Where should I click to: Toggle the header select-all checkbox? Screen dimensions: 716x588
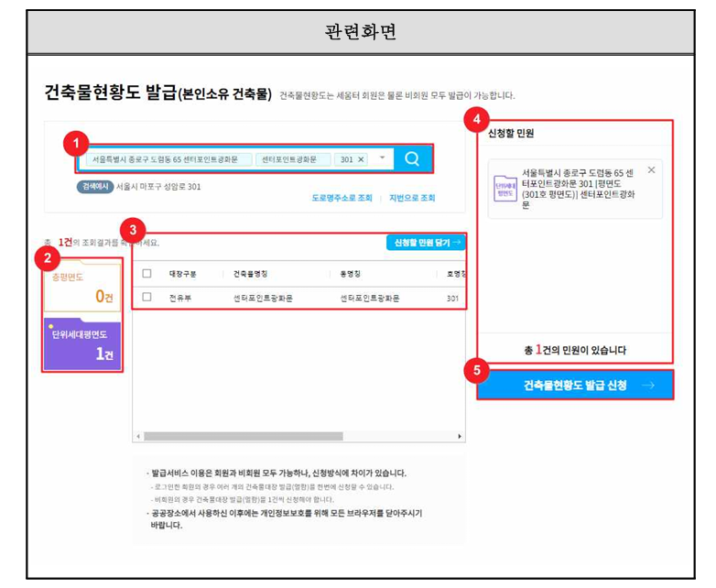(x=146, y=273)
